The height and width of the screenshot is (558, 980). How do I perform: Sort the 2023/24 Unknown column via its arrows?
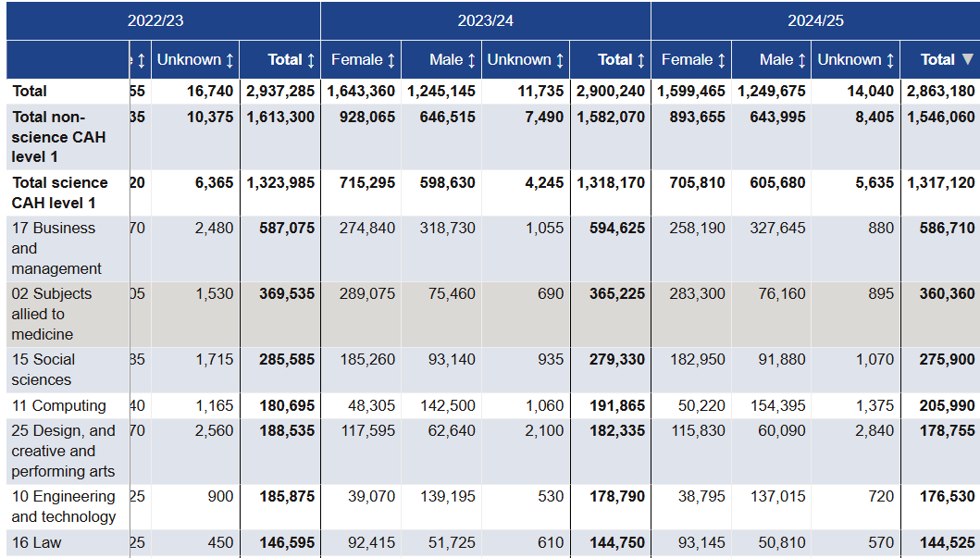560,60
